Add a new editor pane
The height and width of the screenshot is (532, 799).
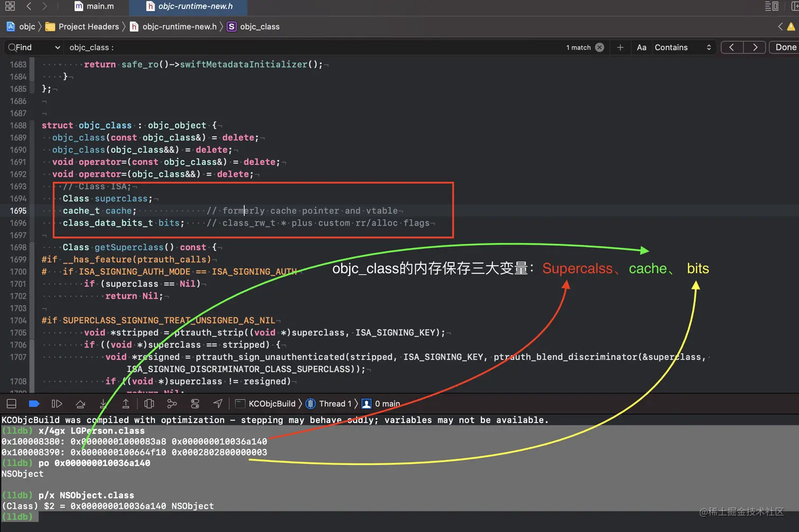click(794, 6)
